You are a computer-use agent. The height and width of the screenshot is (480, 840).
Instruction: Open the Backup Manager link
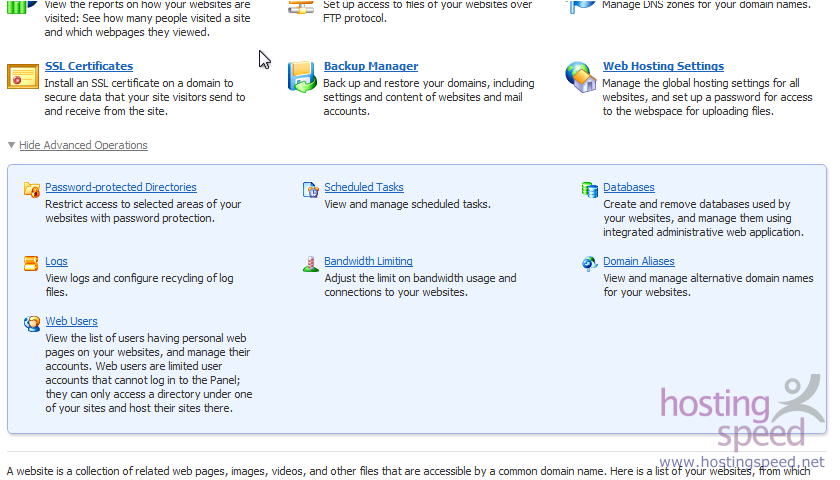[x=371, y=66]
